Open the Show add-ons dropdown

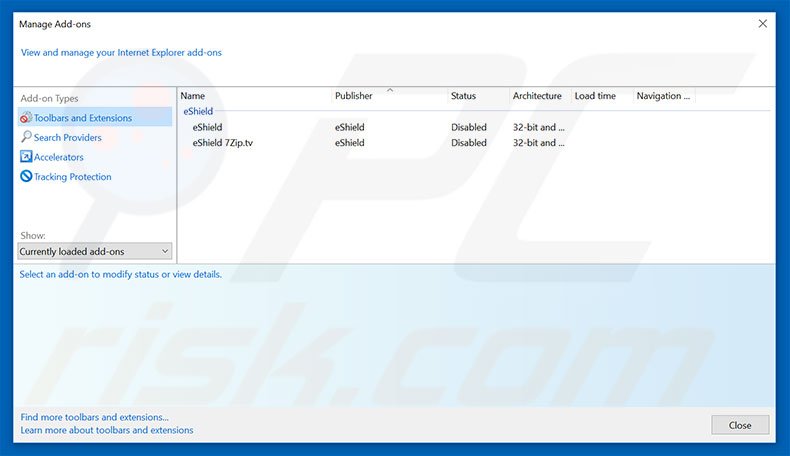(95, 252)
